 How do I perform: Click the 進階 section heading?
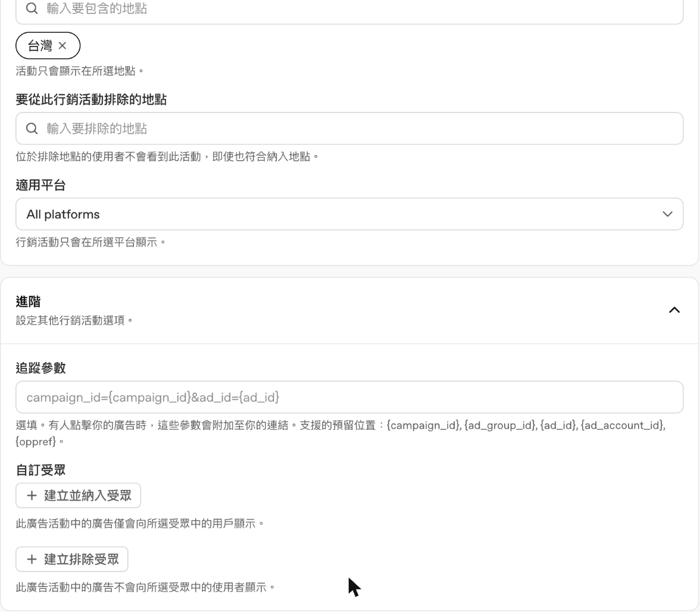(x=28, y=302)
